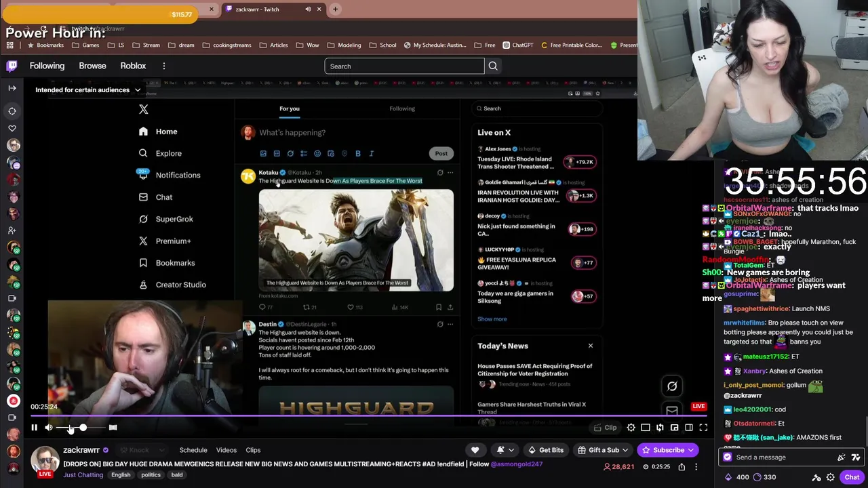Screen dimensions: 868x488
Task: Open the @asmongold247 link in title
Action: 516,464
